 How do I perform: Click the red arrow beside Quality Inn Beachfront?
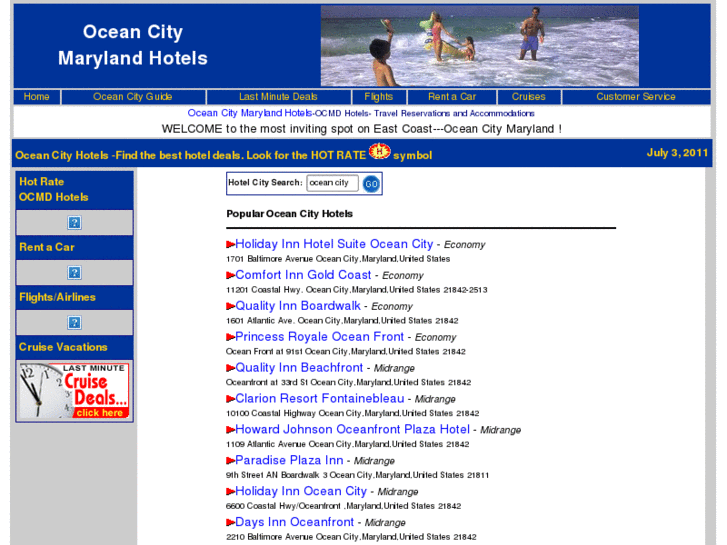pos(230,368)
